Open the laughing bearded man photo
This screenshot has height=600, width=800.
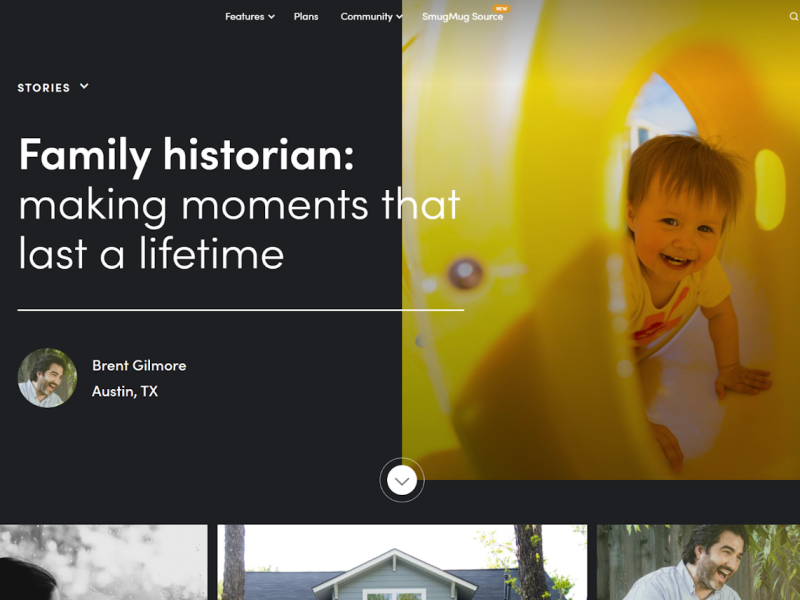click(698, 562)
